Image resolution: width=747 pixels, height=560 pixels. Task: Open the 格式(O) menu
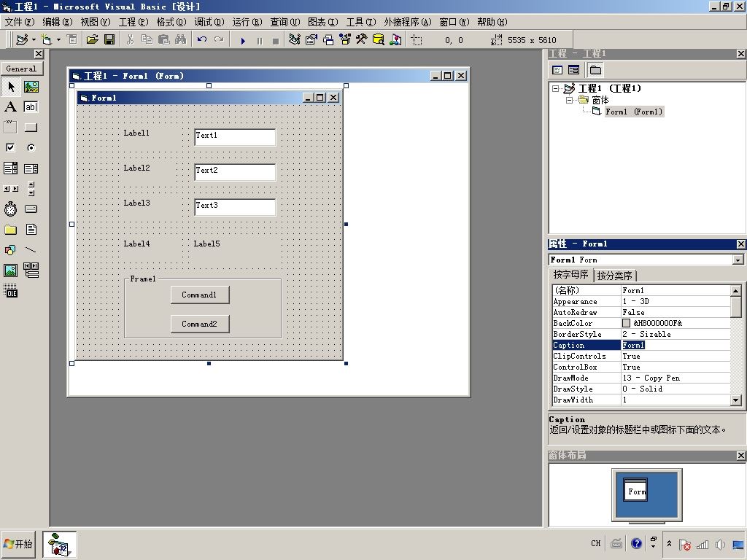(x=171, y=22)
